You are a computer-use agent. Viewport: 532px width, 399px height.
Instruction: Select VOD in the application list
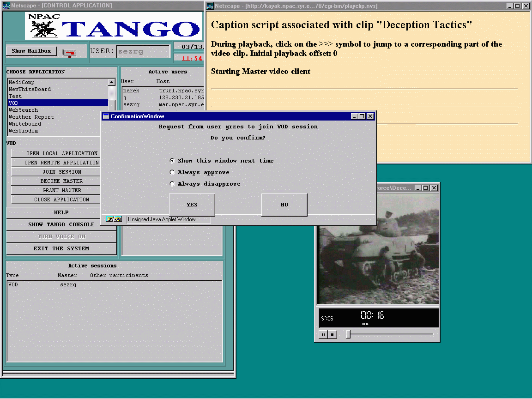58,103
